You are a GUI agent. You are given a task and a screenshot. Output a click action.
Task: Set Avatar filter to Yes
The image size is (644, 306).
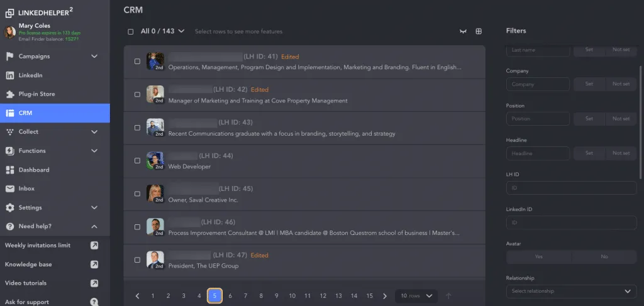click(539, 257)
